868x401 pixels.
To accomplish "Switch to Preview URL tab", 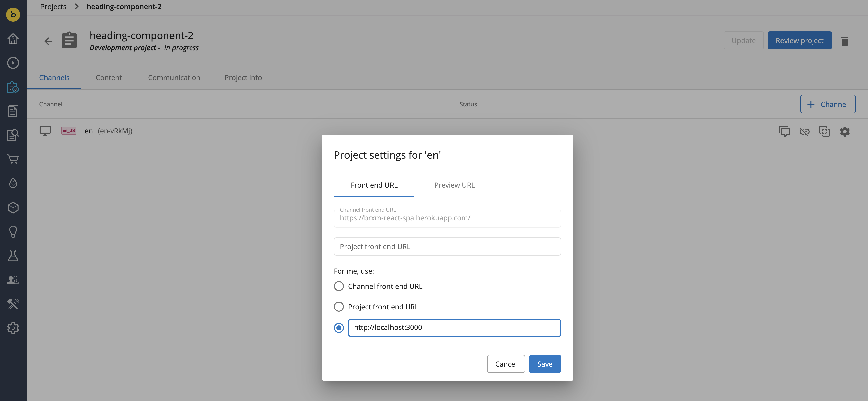I will [454, 185].
